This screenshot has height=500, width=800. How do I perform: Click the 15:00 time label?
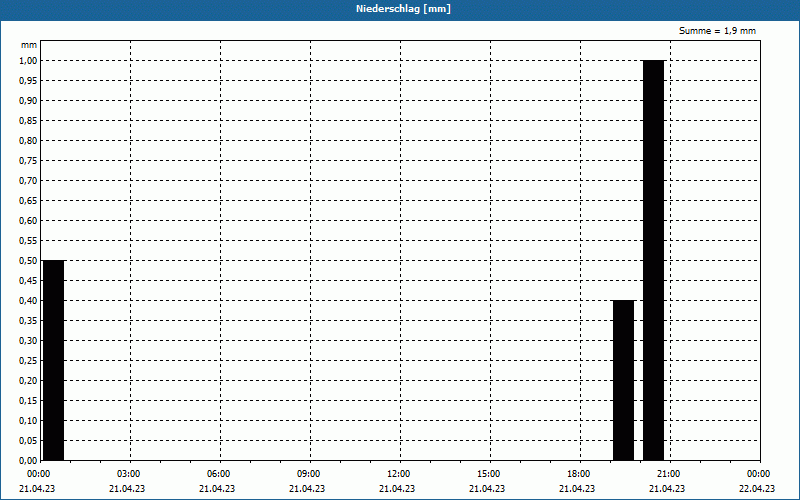pyautogui.click(x=489, y=474)
